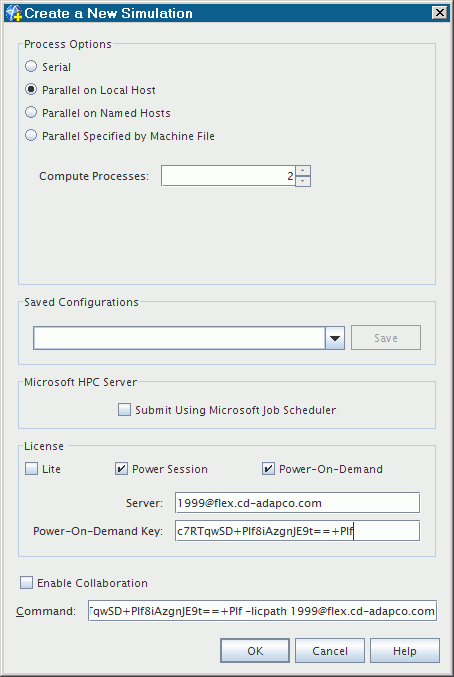Select the Serial process option
The width and height of the screenshot is (454, 677).
tap(31, 66)
